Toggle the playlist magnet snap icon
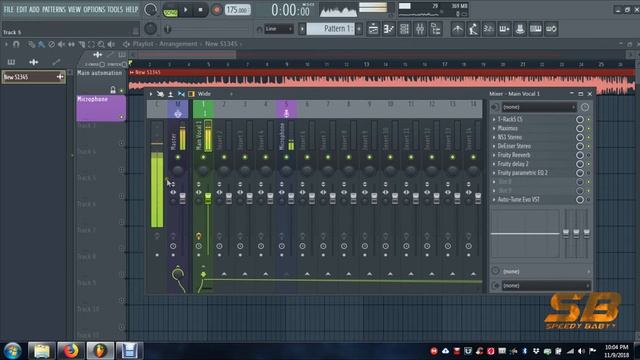The width and height of the screenshot is (640, 360). point(16,44)
